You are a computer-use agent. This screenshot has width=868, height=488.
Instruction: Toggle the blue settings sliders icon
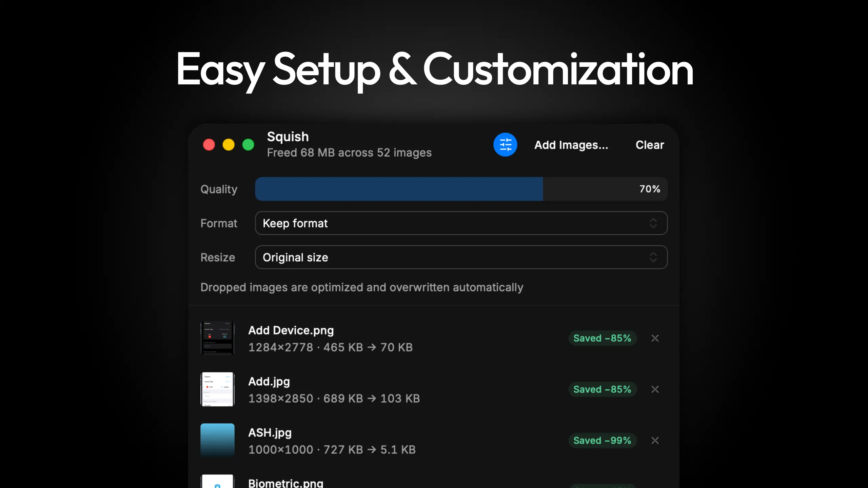505,145
